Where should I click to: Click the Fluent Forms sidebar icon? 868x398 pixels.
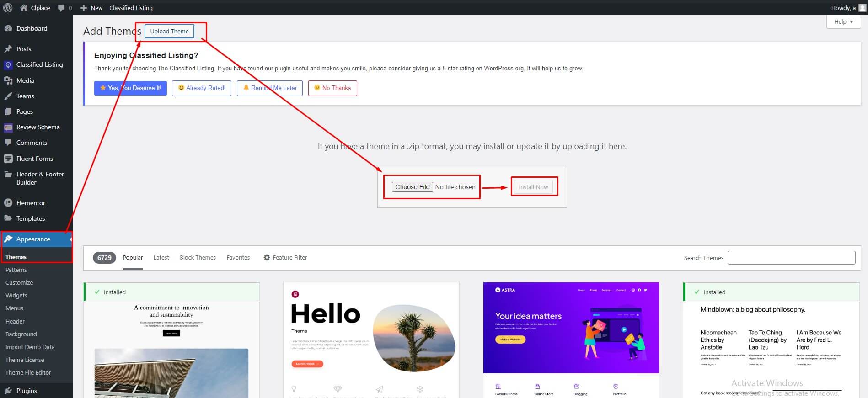[8, 159]
